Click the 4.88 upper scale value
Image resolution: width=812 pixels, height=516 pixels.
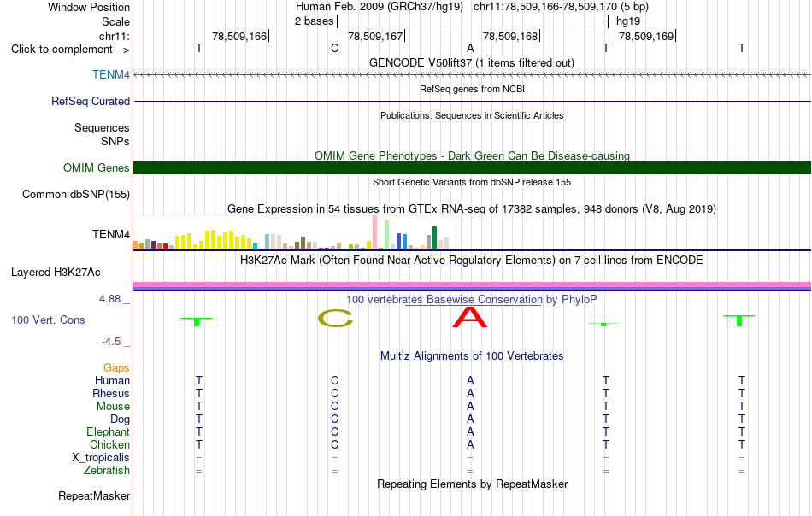(x=109, y=299)
